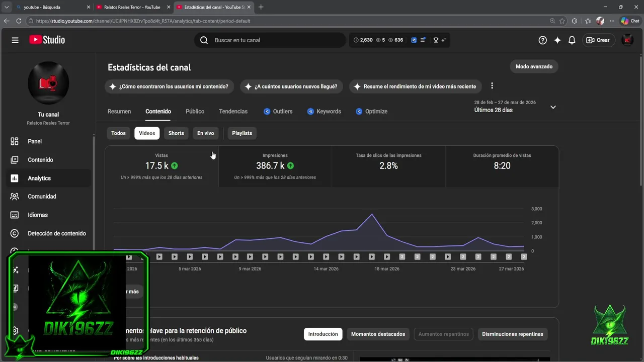Open the help question-mark icon
This screenshot has width=644, height=362.
click(x=542, y=40)
